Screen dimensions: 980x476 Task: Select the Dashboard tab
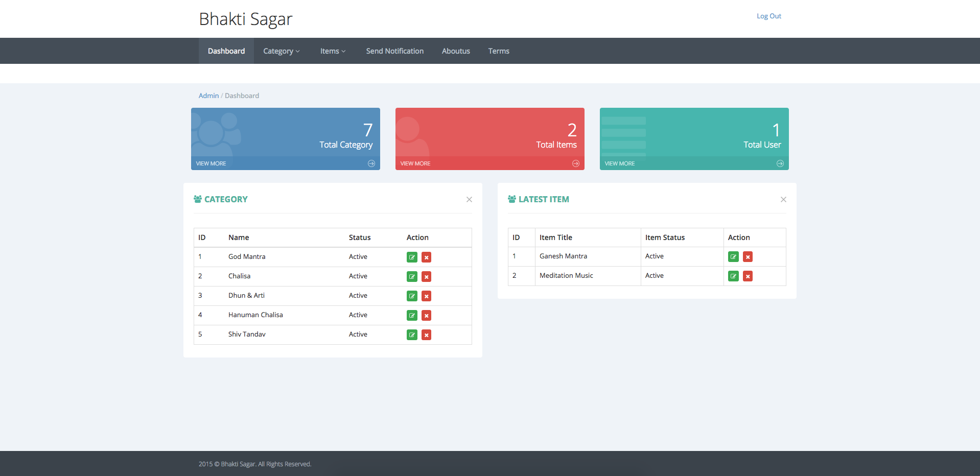coord(226,51)
